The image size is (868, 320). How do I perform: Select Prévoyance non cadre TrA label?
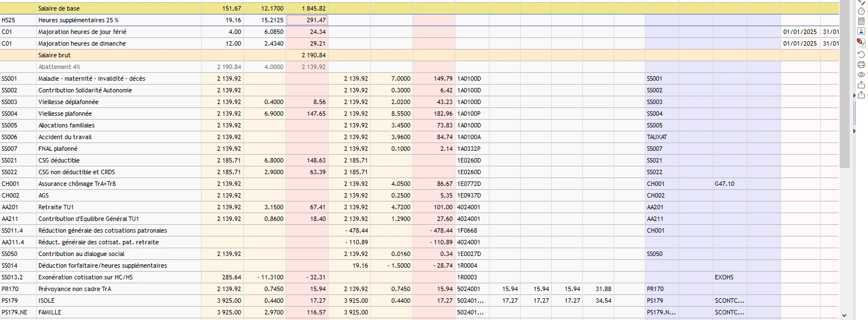[x=74, y=289]
